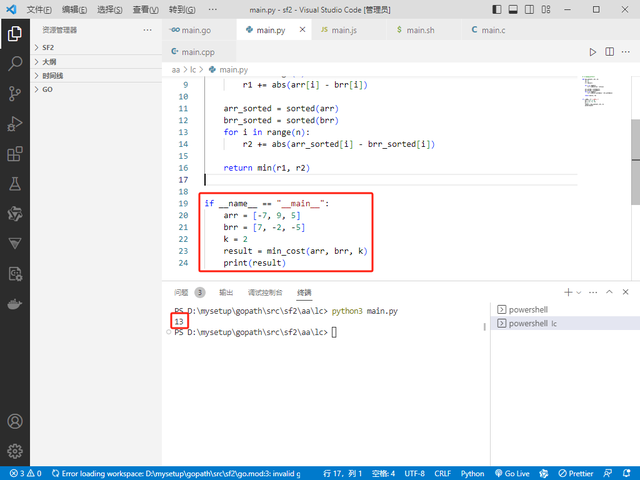The image size is (640, 480).
Task: Click the main.py breadcrumb segment
Action: (x=229, y=70)
